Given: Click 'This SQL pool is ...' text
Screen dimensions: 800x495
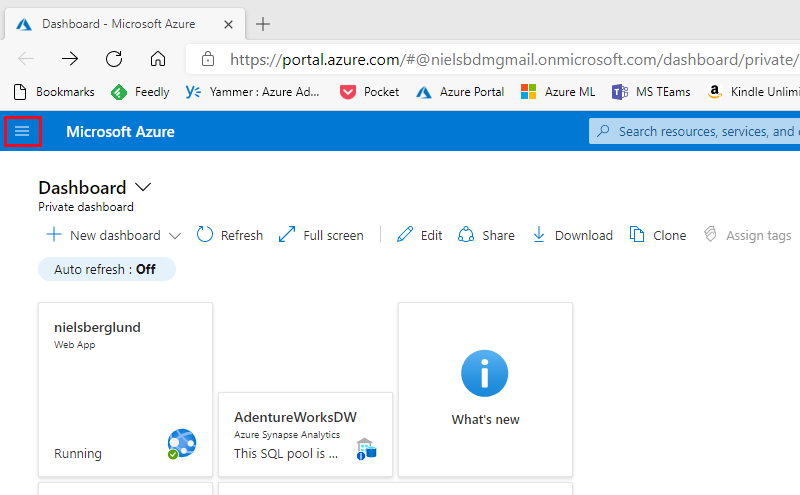Looking at the screenshot, I should [286, 453].
